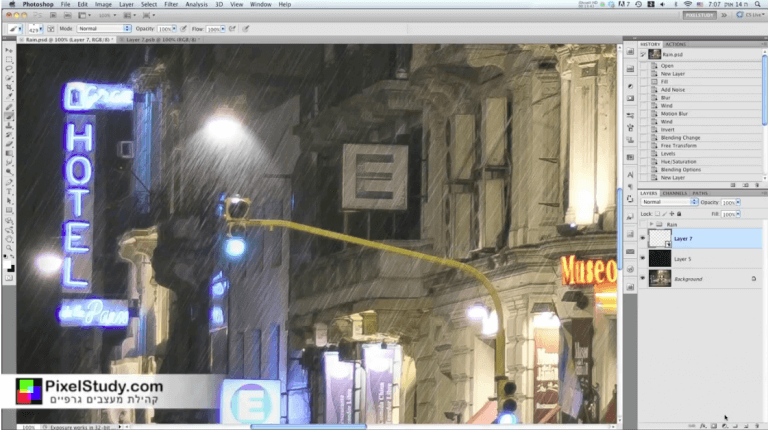
Task: Select the Move tool
Action: coord(9,50)
